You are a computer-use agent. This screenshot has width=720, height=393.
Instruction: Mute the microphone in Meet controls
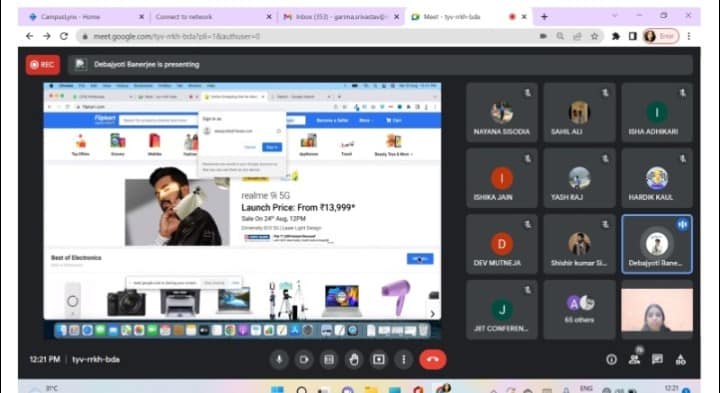[x=279, y=359]
